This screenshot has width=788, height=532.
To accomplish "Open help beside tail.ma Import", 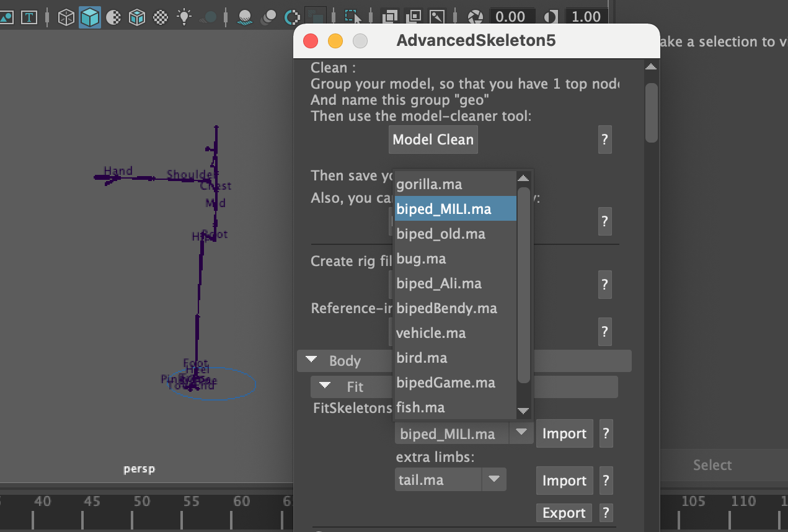I will pyautogui.click(x=606, y=481).
